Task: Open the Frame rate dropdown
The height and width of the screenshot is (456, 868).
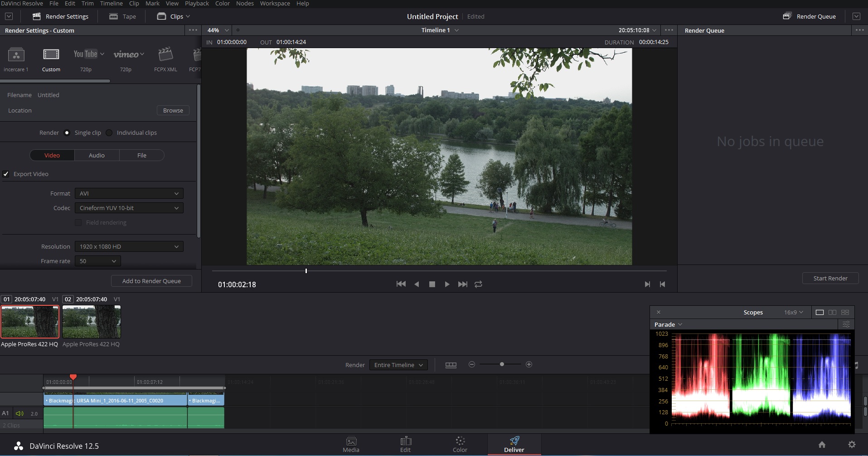Action: point(98,261)
